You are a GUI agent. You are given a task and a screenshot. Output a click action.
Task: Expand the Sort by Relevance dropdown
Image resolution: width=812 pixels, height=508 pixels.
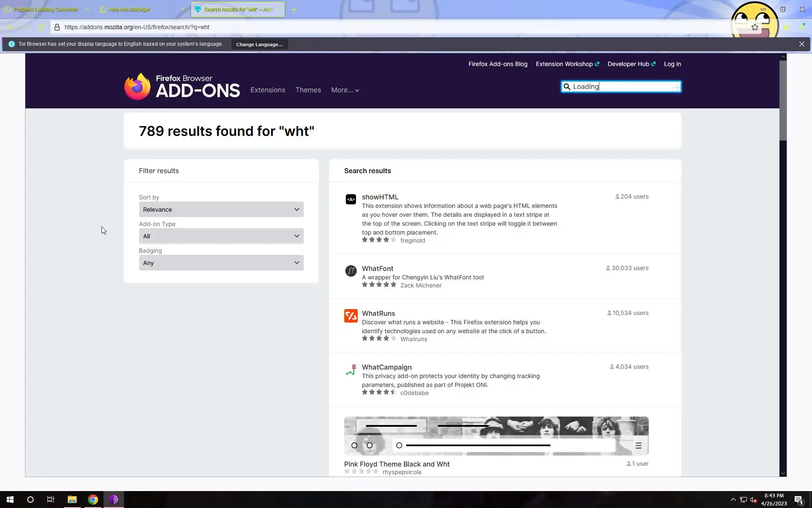point(221,210)
